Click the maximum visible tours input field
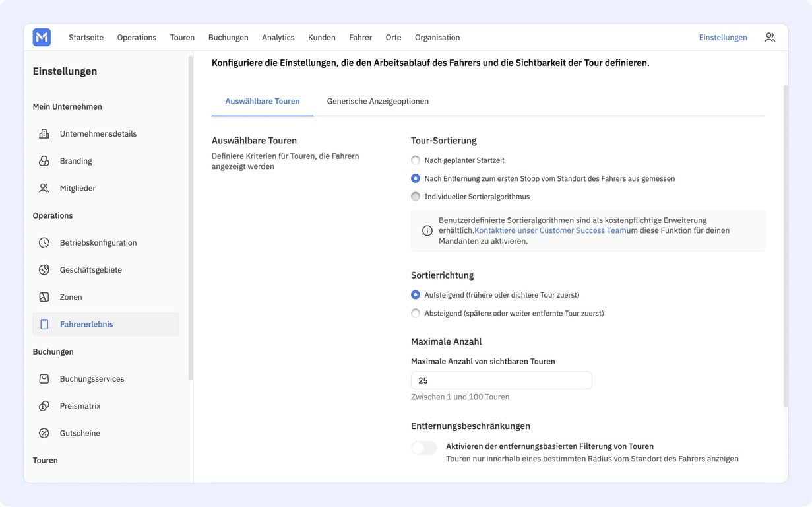 point(501,380)
